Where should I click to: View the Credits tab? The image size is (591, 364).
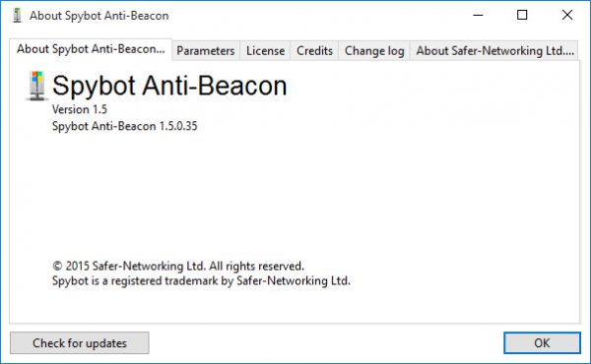[x=314, y=51]
